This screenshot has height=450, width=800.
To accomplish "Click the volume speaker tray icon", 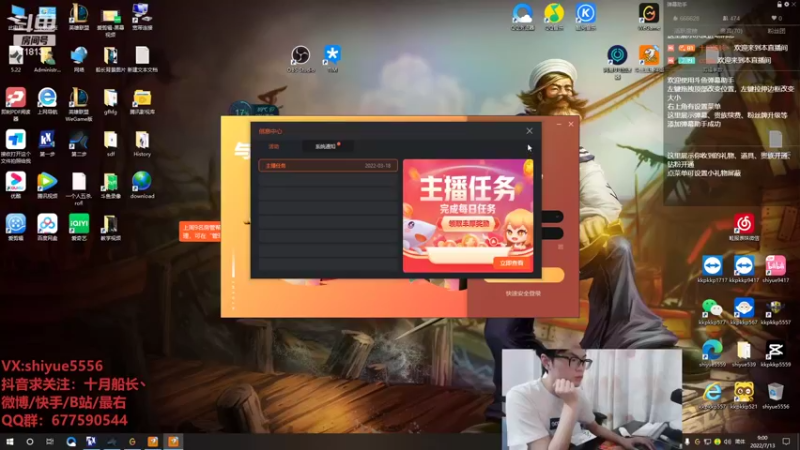I will tap(728, 442).
